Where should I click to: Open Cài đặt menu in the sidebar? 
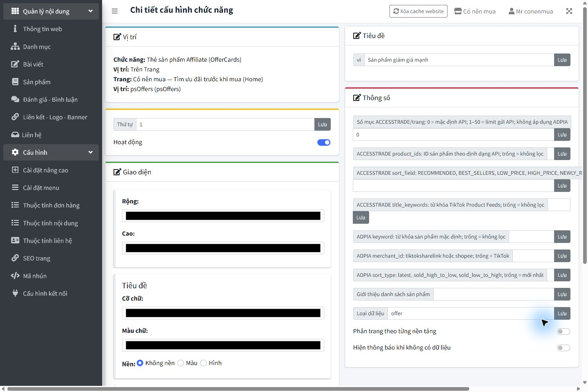click(51, 188)
